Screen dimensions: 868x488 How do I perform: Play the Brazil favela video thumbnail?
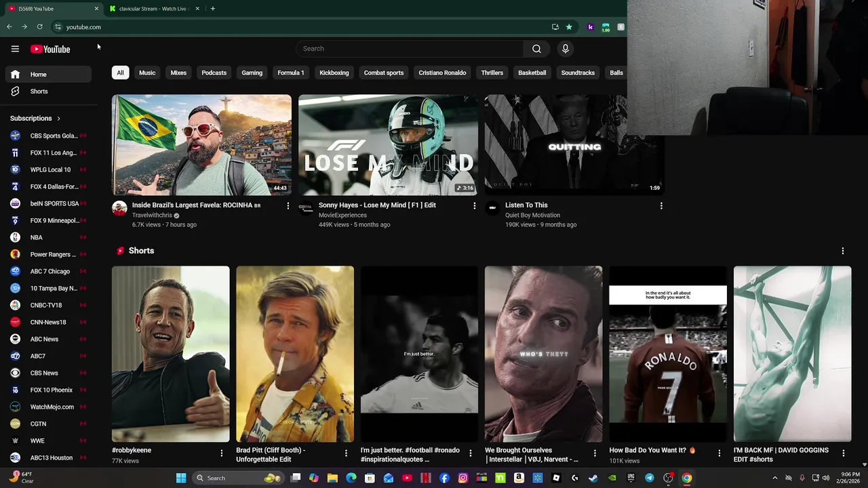(x=201, y=145)
